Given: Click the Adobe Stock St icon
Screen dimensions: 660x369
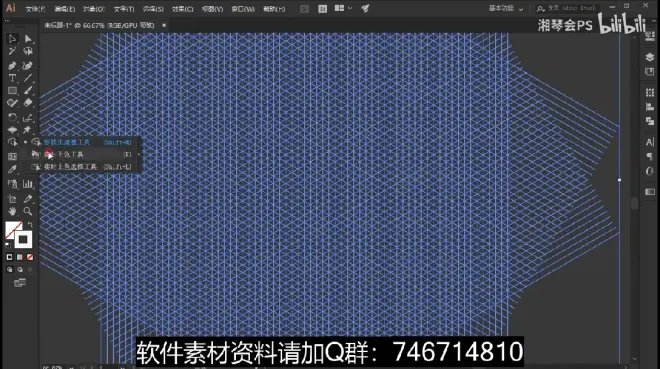Looking at the screenshot, I should point(322,9).
